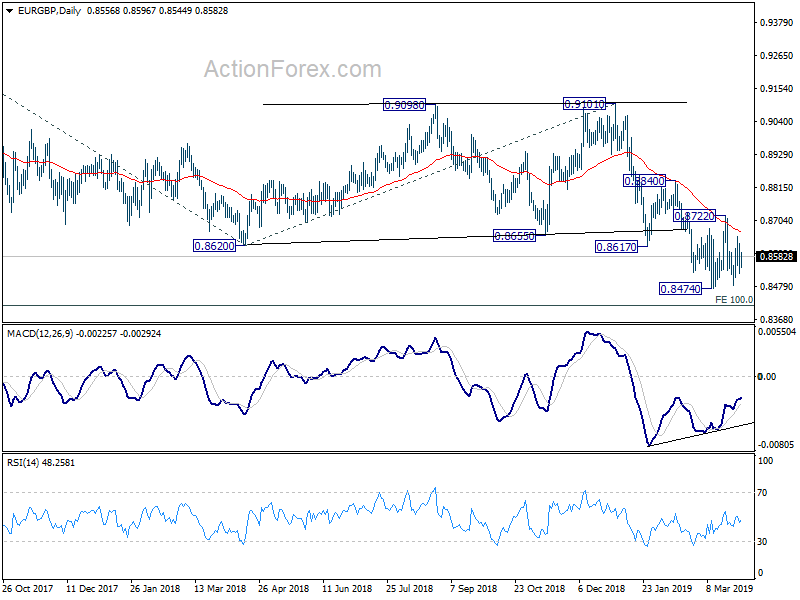The image size is (800, 600).
Task: Click the current price marker 0.85828
Action: click(x=776, y=256)
